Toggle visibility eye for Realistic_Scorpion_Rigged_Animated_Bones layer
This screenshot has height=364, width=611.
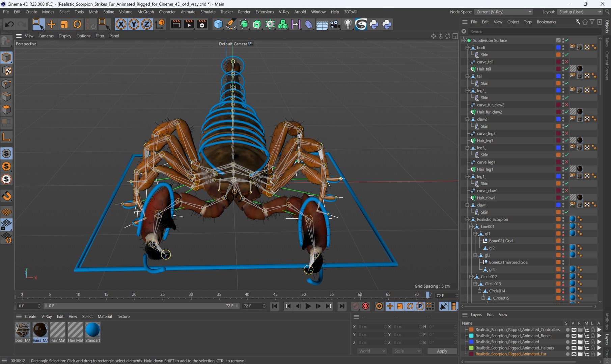click(x=574, y=336)
